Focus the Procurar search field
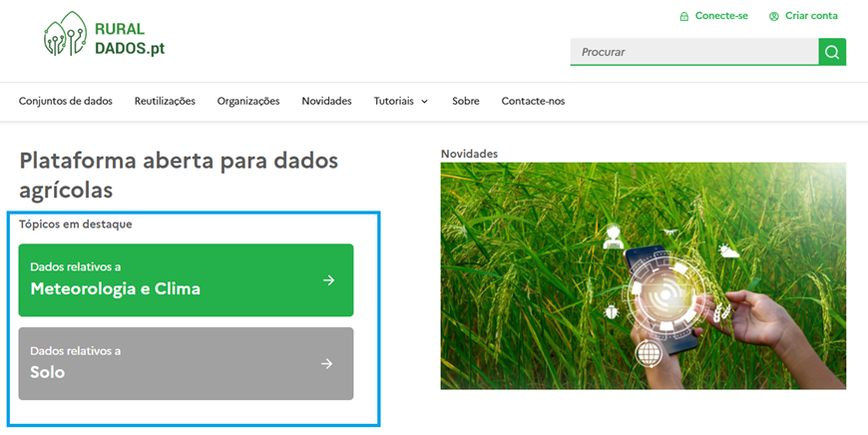 pos(693,52)
